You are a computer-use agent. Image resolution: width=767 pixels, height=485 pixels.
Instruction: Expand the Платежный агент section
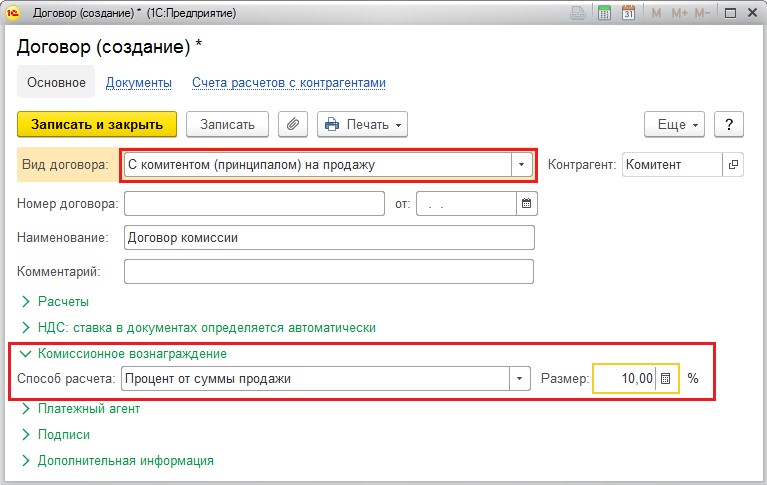click(88, 408)
